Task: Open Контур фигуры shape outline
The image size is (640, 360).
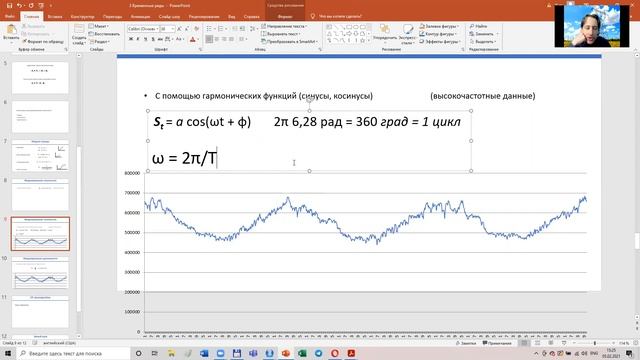Action: click(x=439, y=34)
